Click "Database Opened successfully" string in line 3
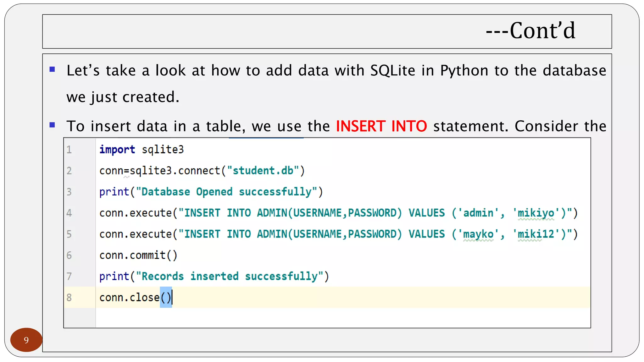Screen dimensions: 644x362 pos(226,192)
